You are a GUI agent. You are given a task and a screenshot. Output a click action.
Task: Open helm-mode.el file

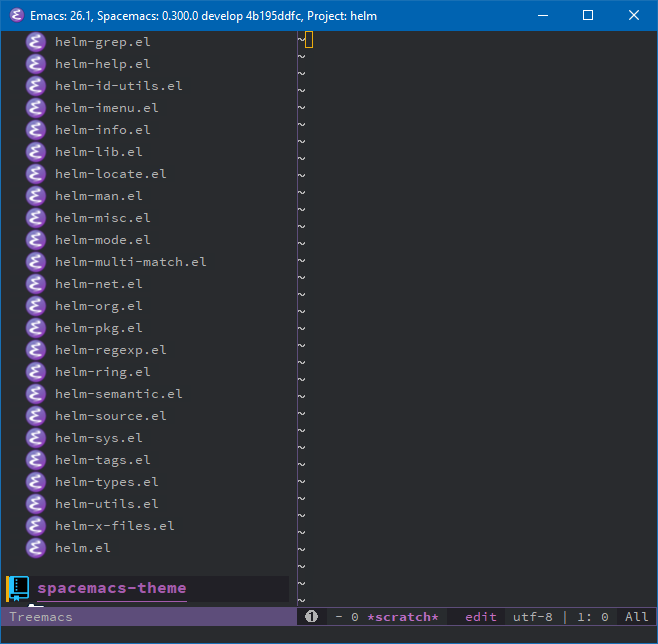pos(103,240)
